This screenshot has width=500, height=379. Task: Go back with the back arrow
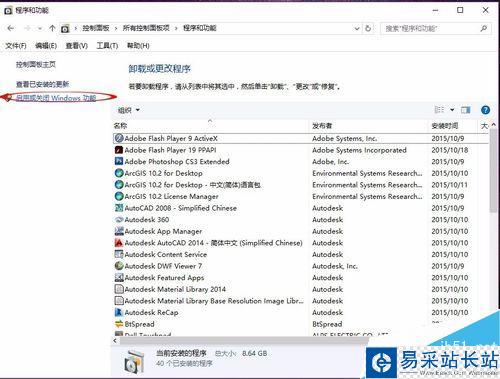tap(11, 28)
